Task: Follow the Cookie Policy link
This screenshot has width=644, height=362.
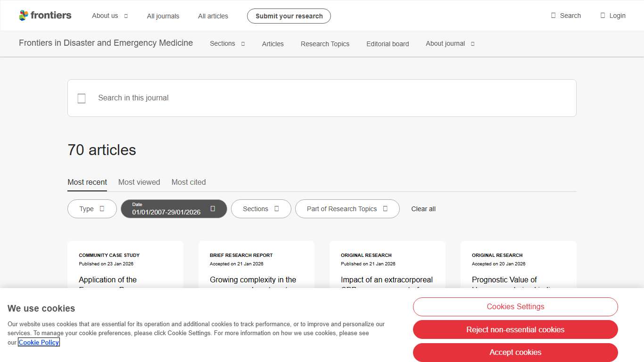Action: (39, 342)
